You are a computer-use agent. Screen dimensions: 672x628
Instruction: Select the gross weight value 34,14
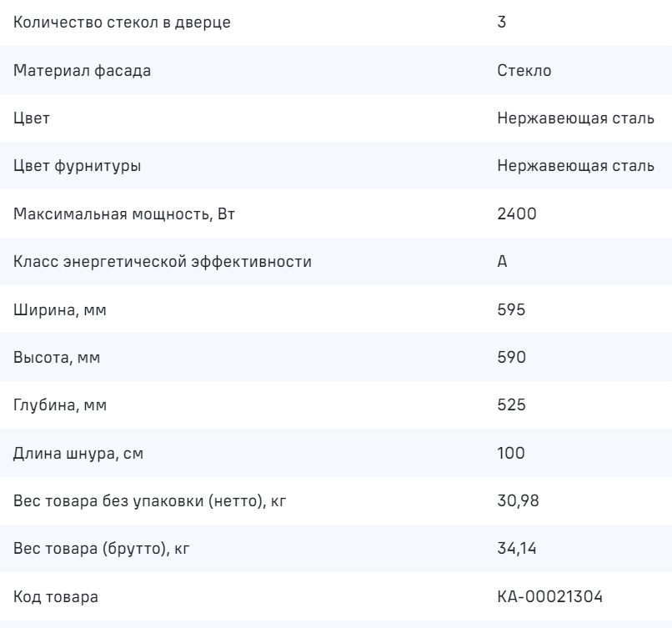click(x=514, y=550)
